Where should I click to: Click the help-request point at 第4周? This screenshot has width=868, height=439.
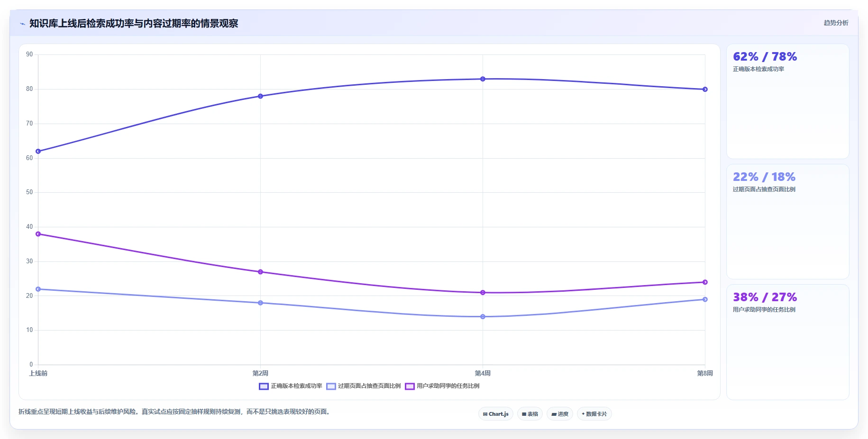coord(483,293)
